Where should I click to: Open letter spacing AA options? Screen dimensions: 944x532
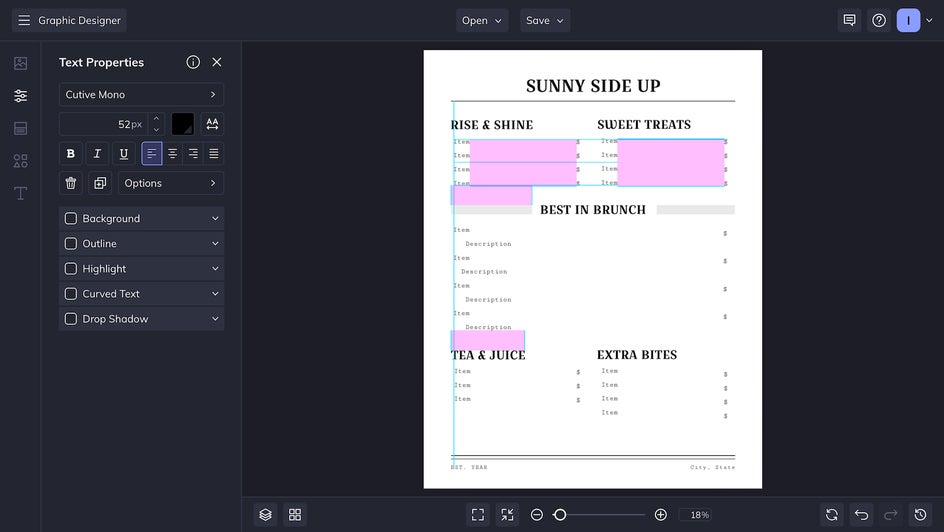tap(212, 124)
